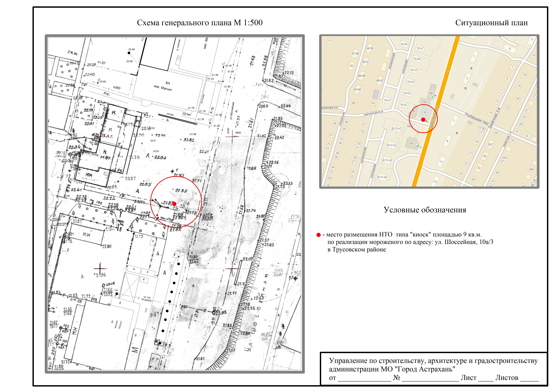
Task: Click building 6/12 к1 on situational map
Action: tap(396, 128)
